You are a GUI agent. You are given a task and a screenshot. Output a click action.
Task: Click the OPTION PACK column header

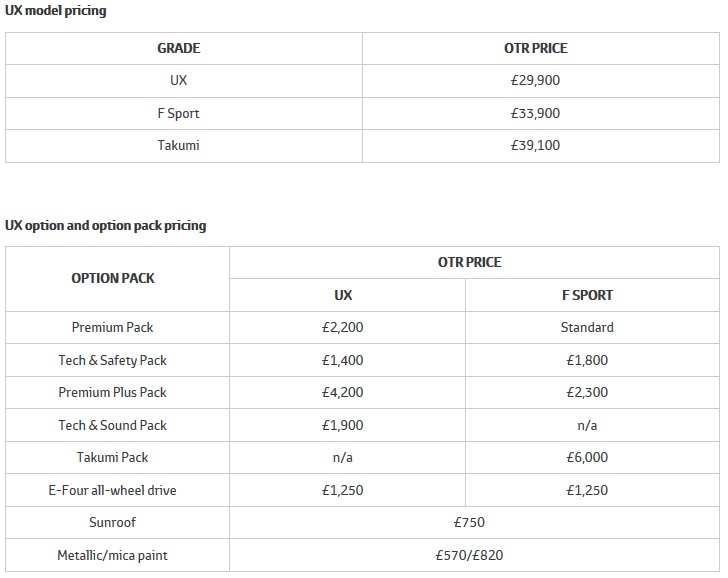click(113, 278)
